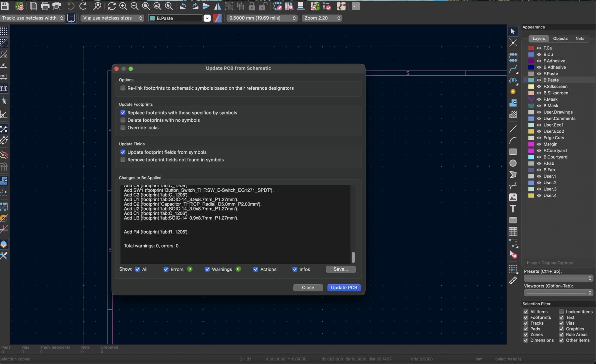596x364 pixels.
Task: Activate the Measure tool
Action: pyautogui.click(x=513, y=280)
